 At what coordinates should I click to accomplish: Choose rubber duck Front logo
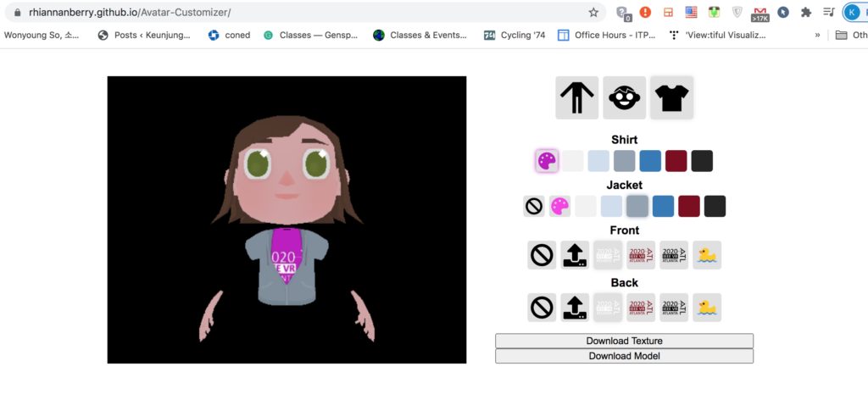tap(707, 255)
